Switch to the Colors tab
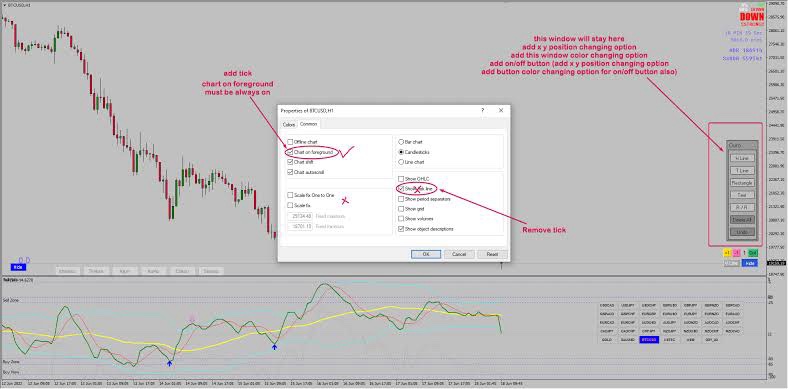This screenshot has width=788, height=389. tap(288, 124)
